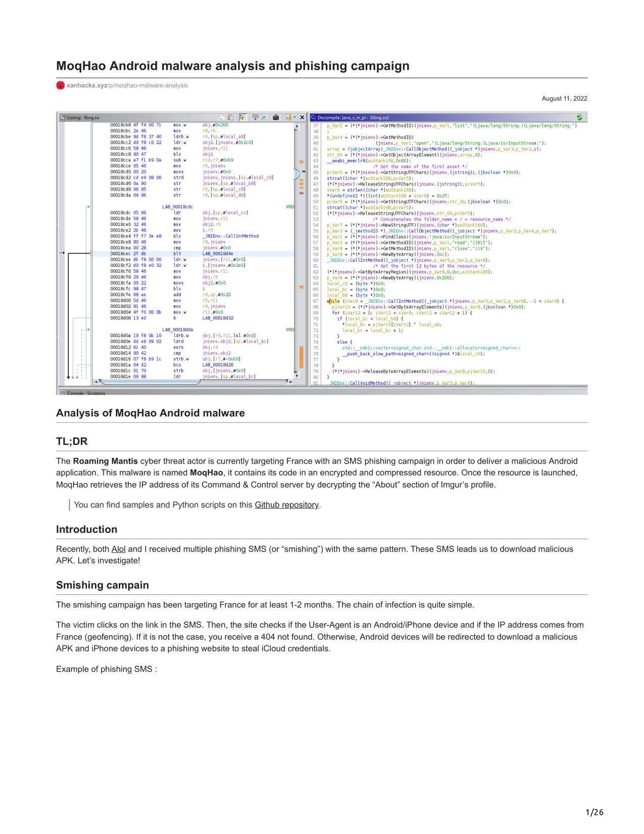Click the 'TL;DR' heading
The height and width of the screenshot is (834, 644).
[72, 441]
